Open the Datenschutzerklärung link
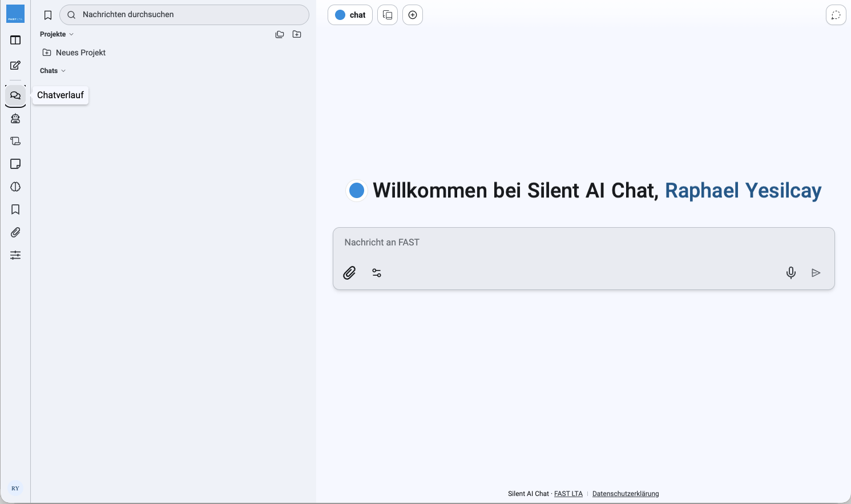 click(x=626, y=494)
